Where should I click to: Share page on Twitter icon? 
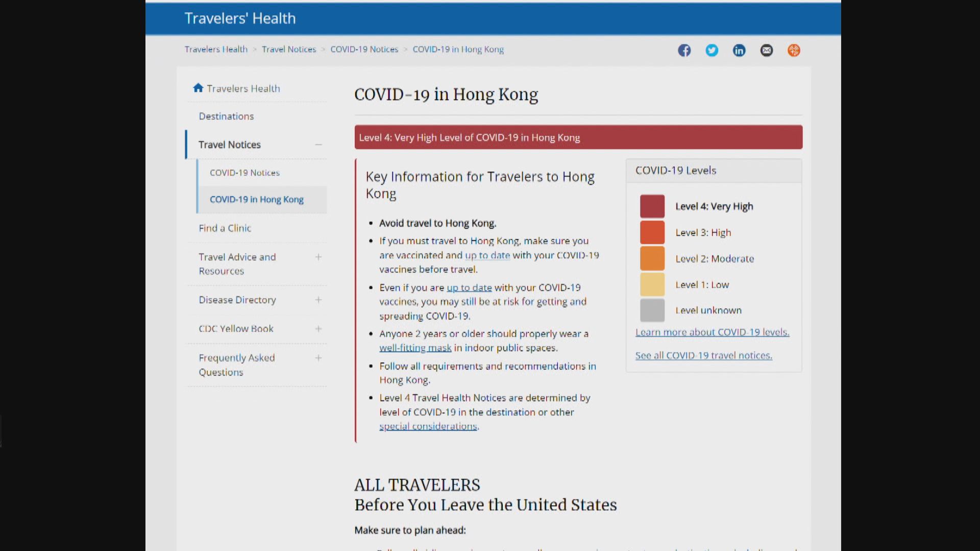[x=712, y=50]
